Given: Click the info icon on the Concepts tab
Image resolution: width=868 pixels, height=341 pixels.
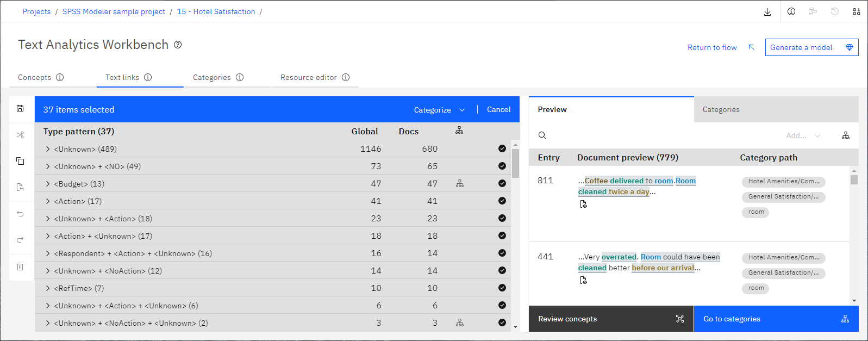Looking at the screenshot, I should point(60,77).
